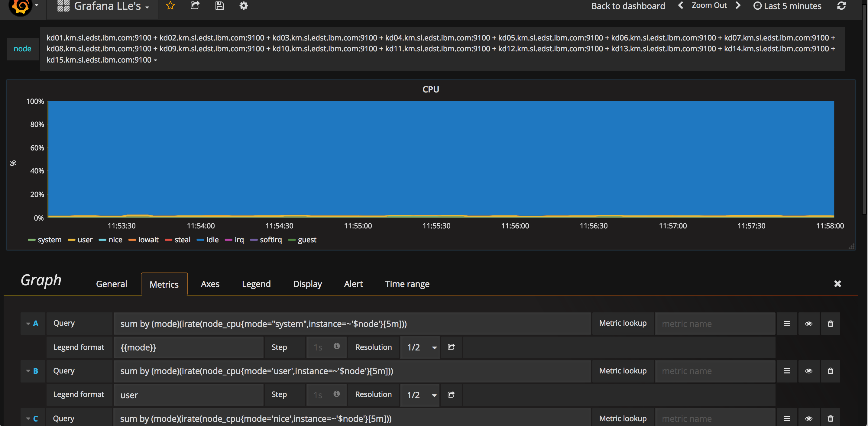Switch to the Display tab
Screen dimensions: 868x426
click(307, 284)
